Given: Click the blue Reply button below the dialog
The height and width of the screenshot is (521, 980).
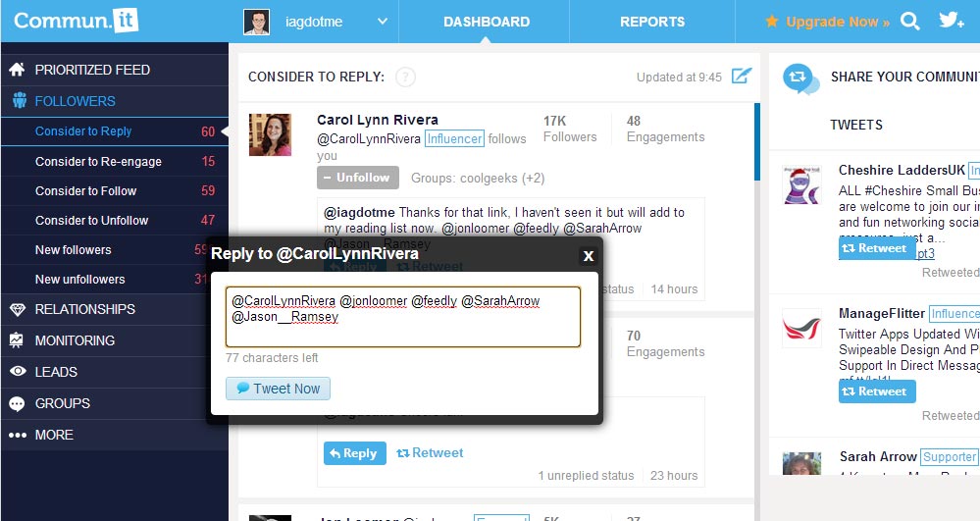Looking at the screenshot, I should click(354, 453).
